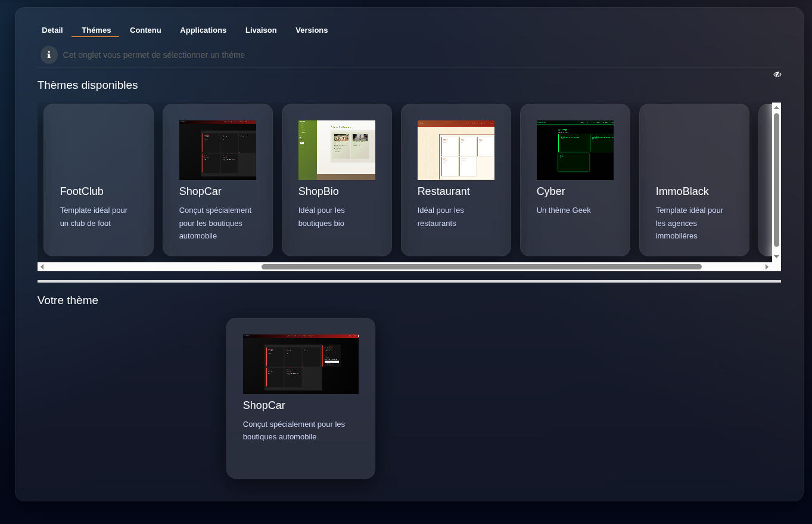This screenshot has width=812, height=524.
Task: Click the horizontal scrollbar thumb
Action: point(481,267)
